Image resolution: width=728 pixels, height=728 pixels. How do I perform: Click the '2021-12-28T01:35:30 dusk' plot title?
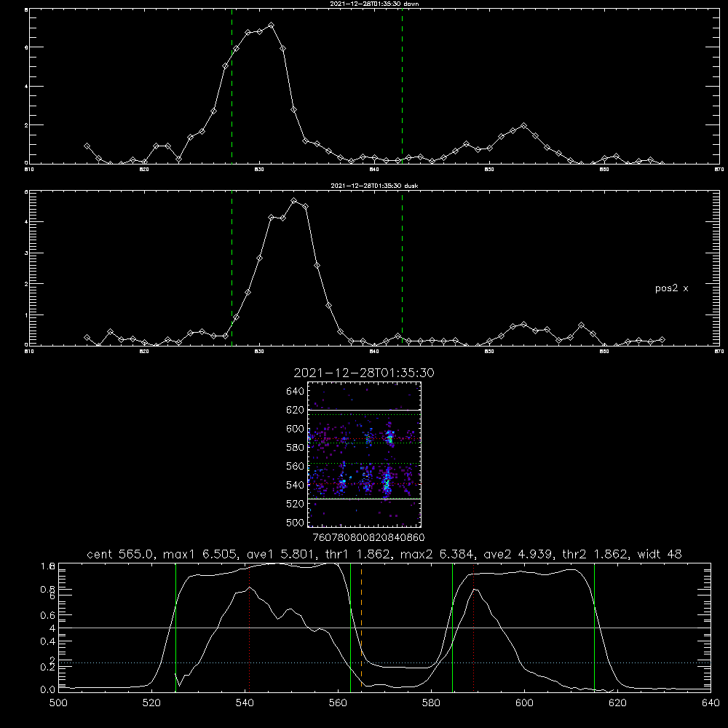click(374, 186)
